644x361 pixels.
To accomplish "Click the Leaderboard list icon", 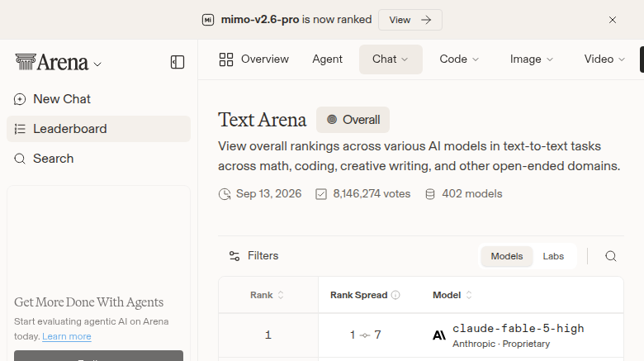I will pyautogui.click(x=20, y=129).
